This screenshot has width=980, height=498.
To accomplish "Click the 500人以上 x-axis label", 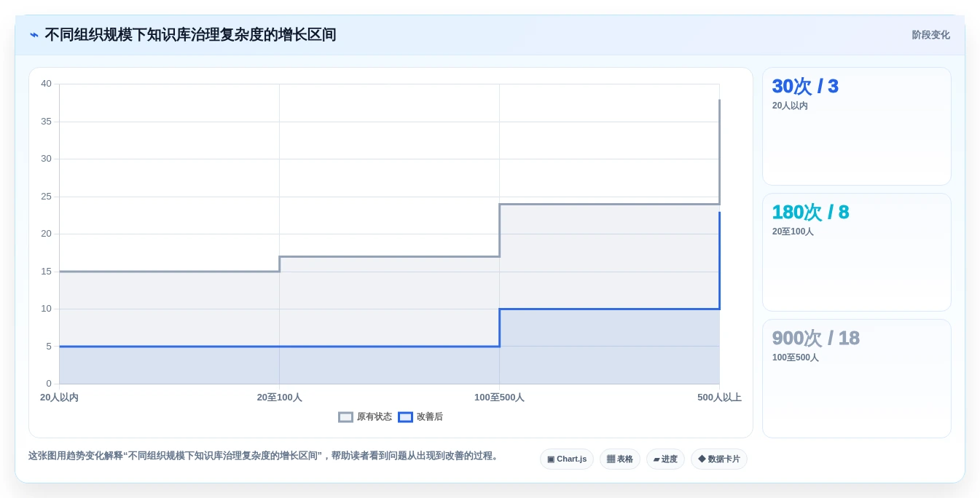I will point(719,398).
